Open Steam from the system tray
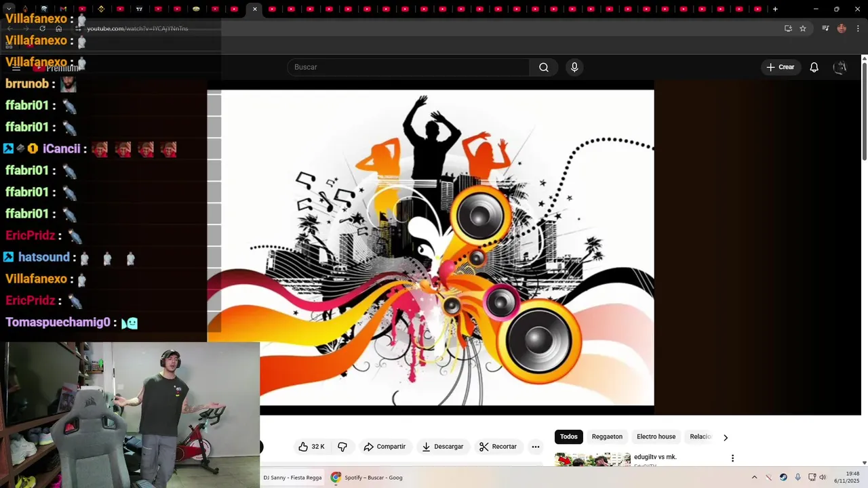Screen dimensions: 868x488 pyautogui.click(x=783, y=477)
